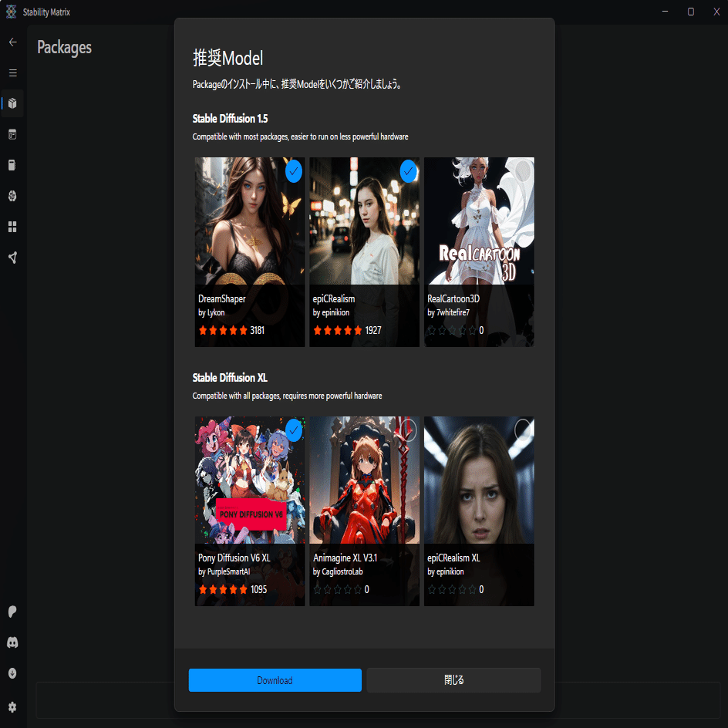Viewport: 728px width, 728px height.
Task: Click the RealCartoon3D model title
Action: point(453,298)
